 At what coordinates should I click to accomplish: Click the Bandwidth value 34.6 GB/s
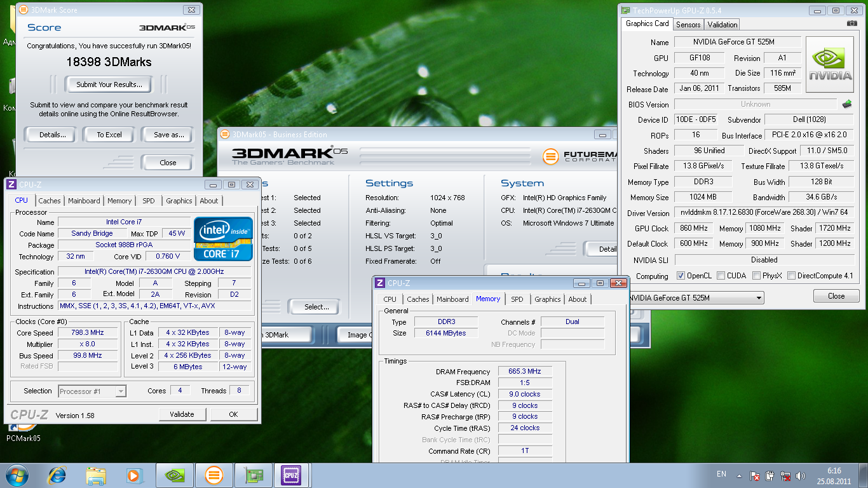coord(821,197)
